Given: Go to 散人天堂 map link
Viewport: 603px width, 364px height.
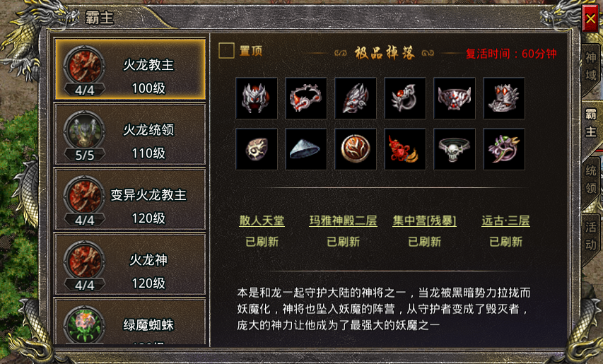Looking at the screenshot, I should click(x=262, y=221).
